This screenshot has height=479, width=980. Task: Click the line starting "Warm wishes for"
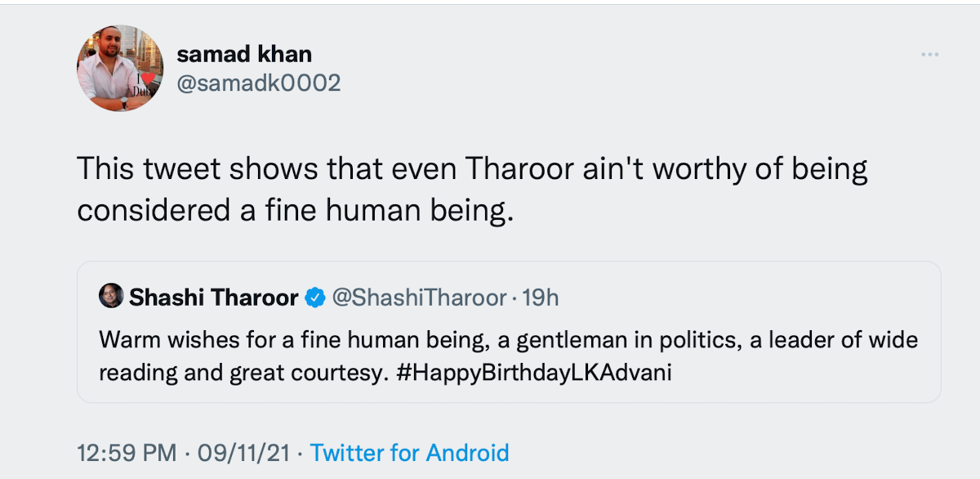pos(508,338)
